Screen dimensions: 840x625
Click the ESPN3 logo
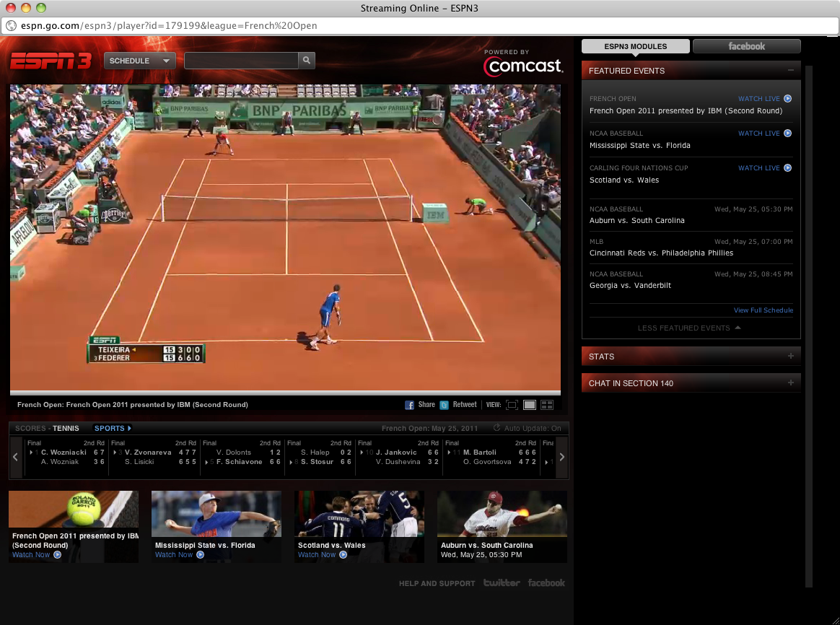pos(51,61)
